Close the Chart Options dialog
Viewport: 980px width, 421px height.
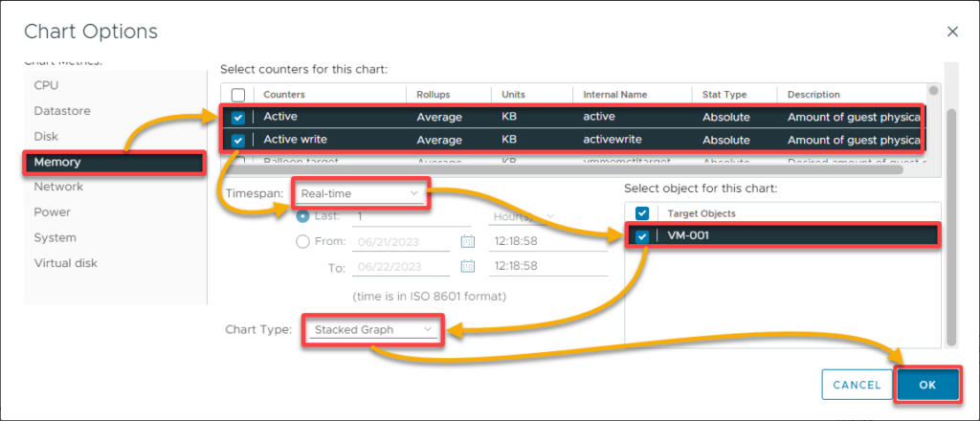tap(952, 32)
